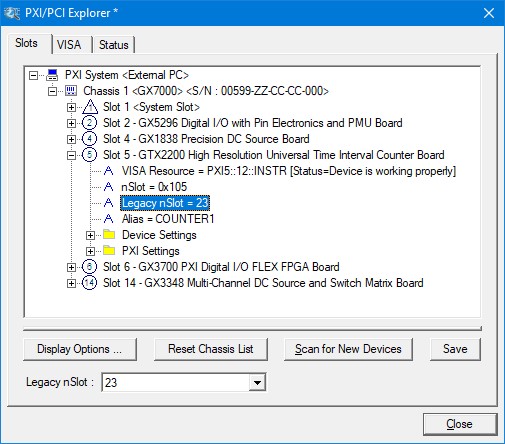Expand Slot 6 GX3700 node
Screen dimensions: 505x444
(x=71, y=267)
